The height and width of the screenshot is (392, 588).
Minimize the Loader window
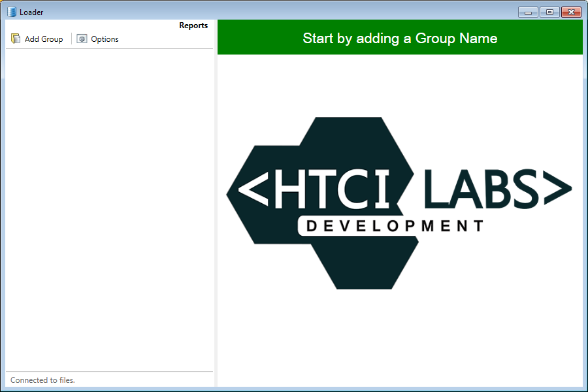point(528,12)
